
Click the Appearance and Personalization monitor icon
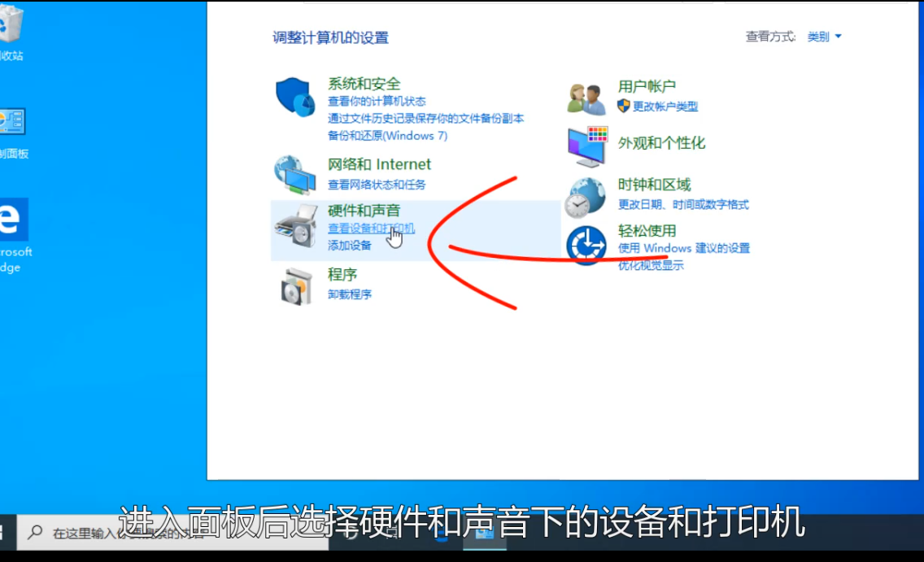587,146
